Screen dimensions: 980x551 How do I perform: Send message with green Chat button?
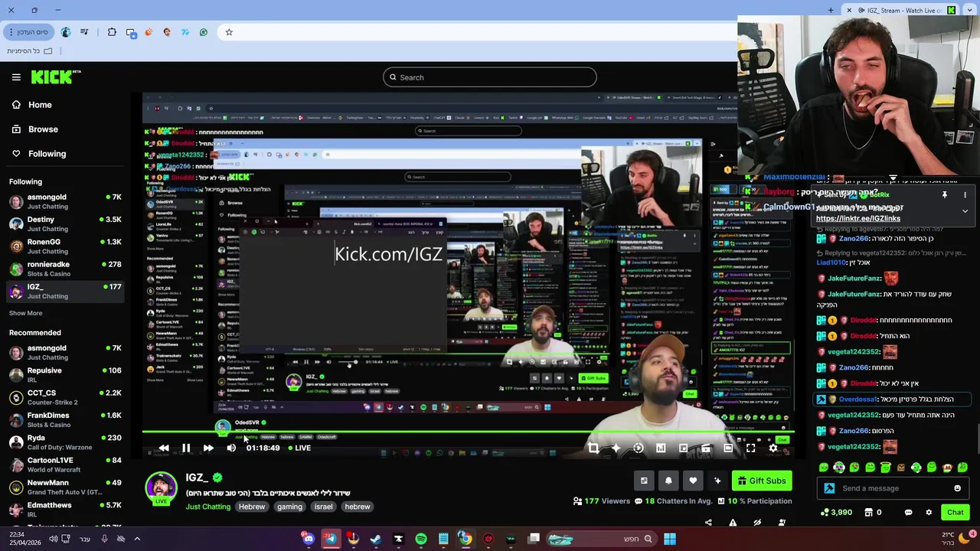(x=955, y=513)
